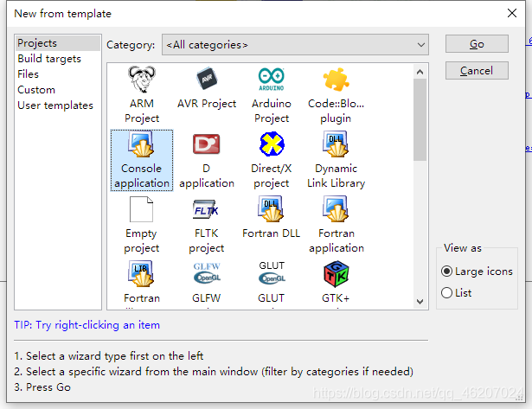532x409 pixels.
Task: Click the template list scroll down arrow
Action: point(420,301)
